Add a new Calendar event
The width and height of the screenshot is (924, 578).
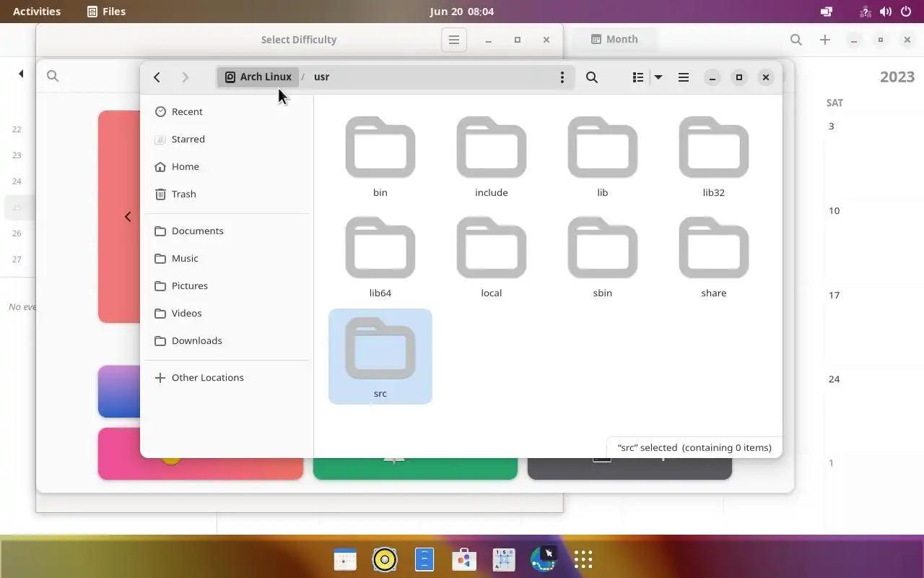tap(824, 40)
